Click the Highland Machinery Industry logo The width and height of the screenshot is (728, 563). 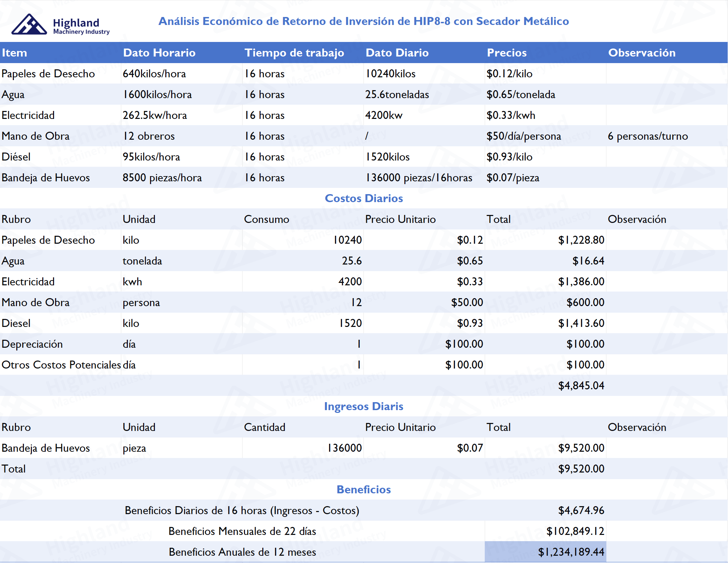pos(61,24)
